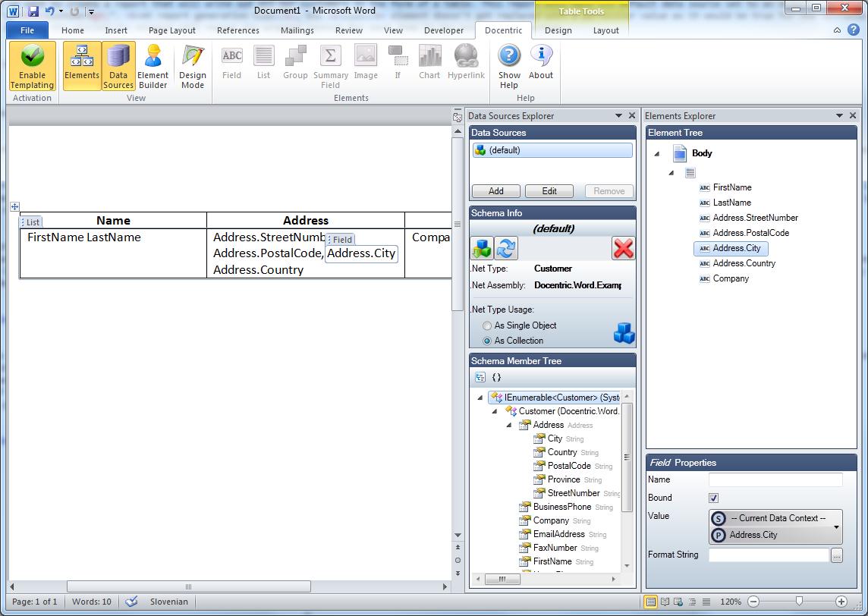The width and height of the screenshot is (868, 616).
Task: Click the Format String input field
Action: pos(769,555)
